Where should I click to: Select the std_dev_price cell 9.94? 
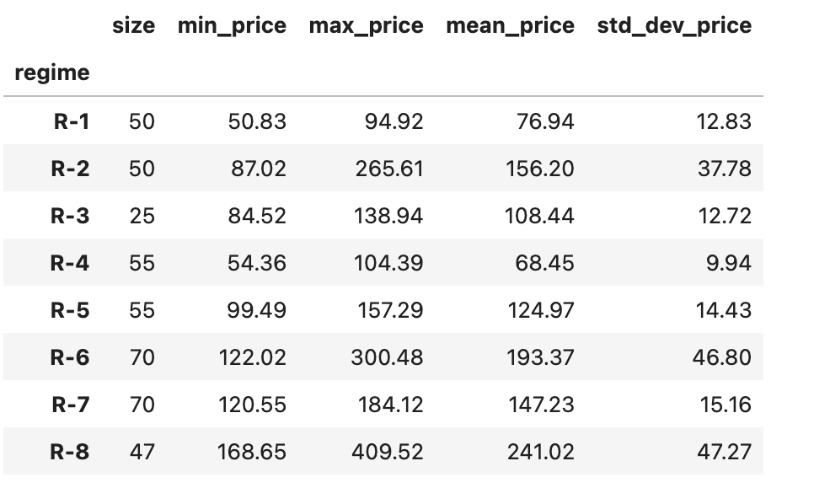click(728, 263)
